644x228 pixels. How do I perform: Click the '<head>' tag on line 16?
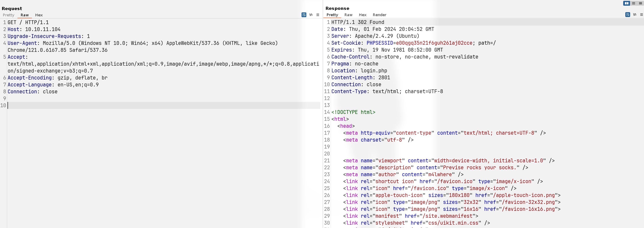tap(346, 126)
